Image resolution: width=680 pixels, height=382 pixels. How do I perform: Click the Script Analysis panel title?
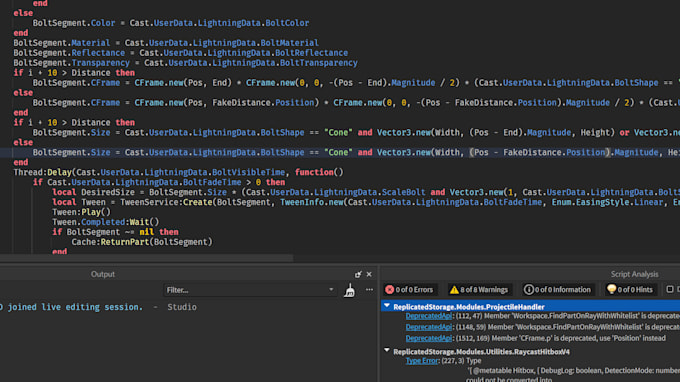click(x=634, y=274)
